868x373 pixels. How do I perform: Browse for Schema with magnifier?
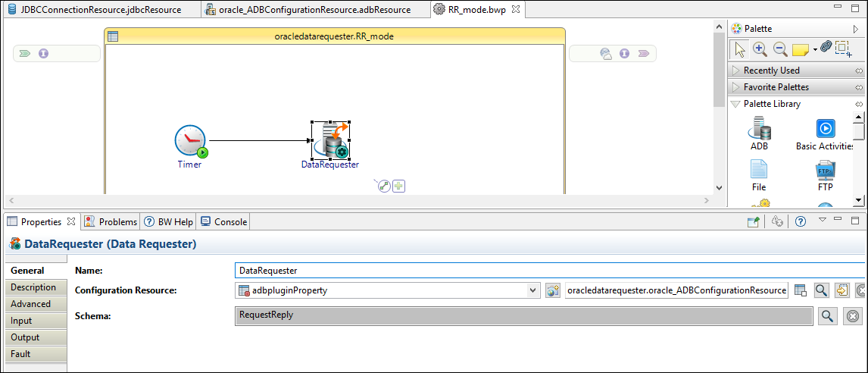(x=827, y=316)
